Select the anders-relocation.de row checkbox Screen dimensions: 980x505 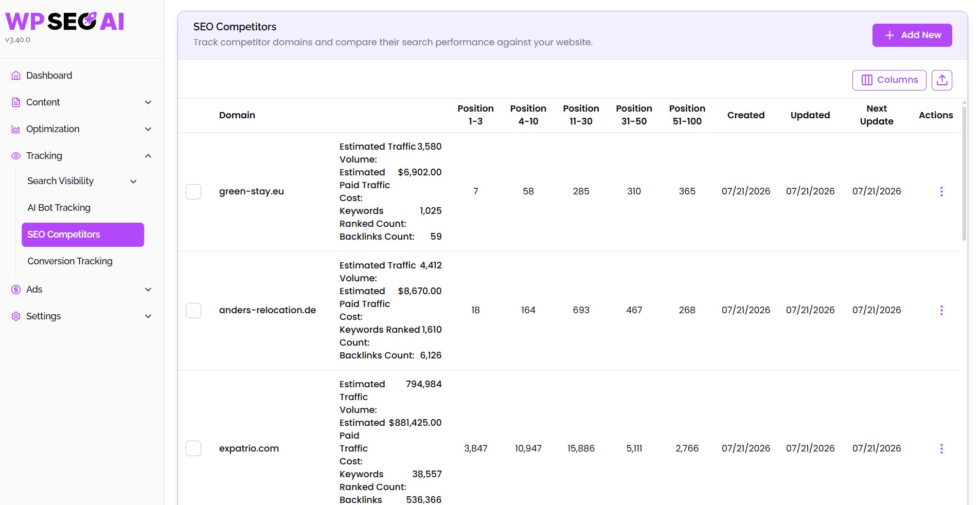(x=193, y=311)
